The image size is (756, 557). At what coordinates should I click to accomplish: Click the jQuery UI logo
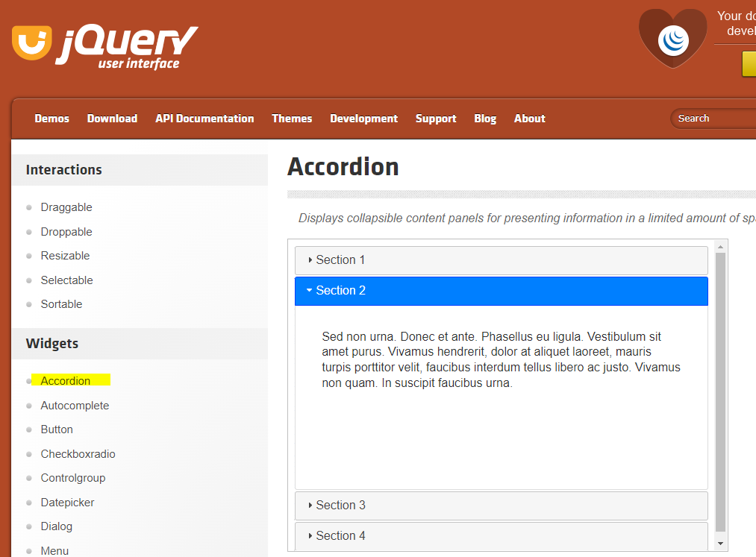click(x=105, y=47)
